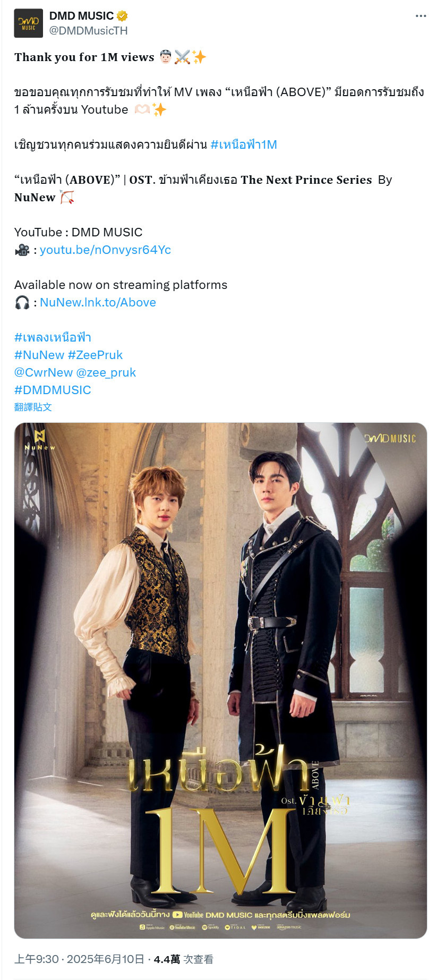The height and width of the screenshot is (980, 437).
Task: Click the DMD MUSIC logo on poster
Action: [x=390, y=438]
